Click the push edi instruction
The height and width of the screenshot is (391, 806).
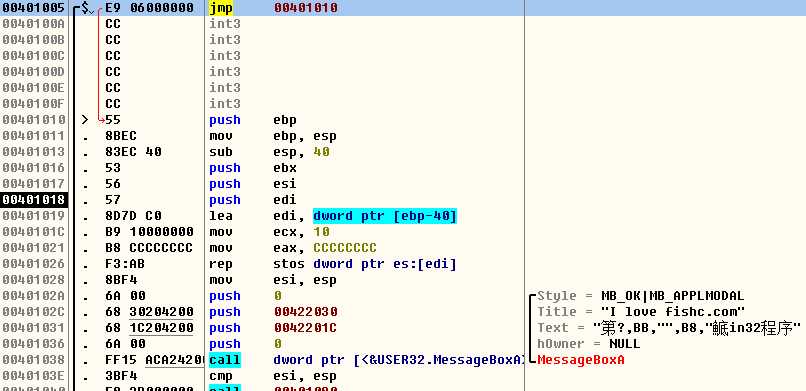point(252,200)
